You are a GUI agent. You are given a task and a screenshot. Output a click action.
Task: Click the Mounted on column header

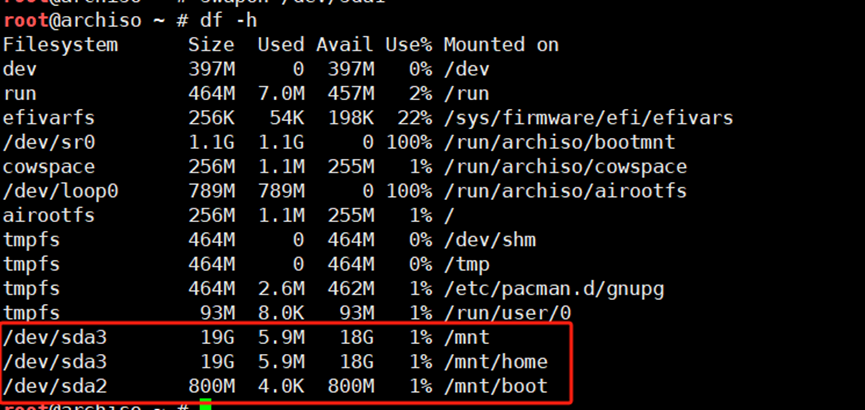pyautogui.click(x=501, y=45)
